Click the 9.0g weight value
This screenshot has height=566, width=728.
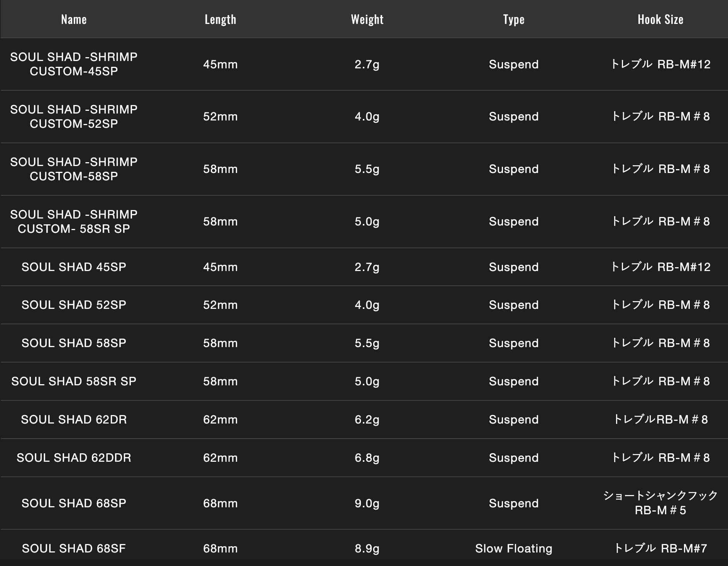click(367, 503)
